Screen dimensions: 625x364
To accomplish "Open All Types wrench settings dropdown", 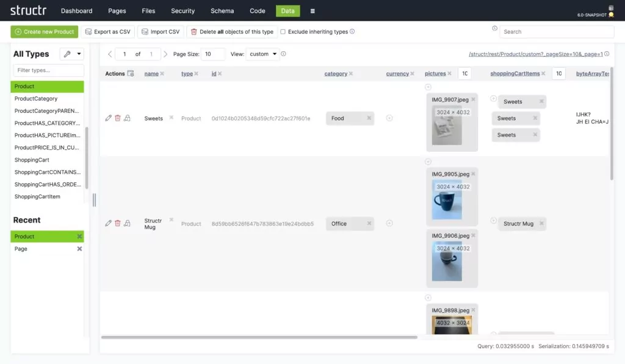I will tap(72, 54).
